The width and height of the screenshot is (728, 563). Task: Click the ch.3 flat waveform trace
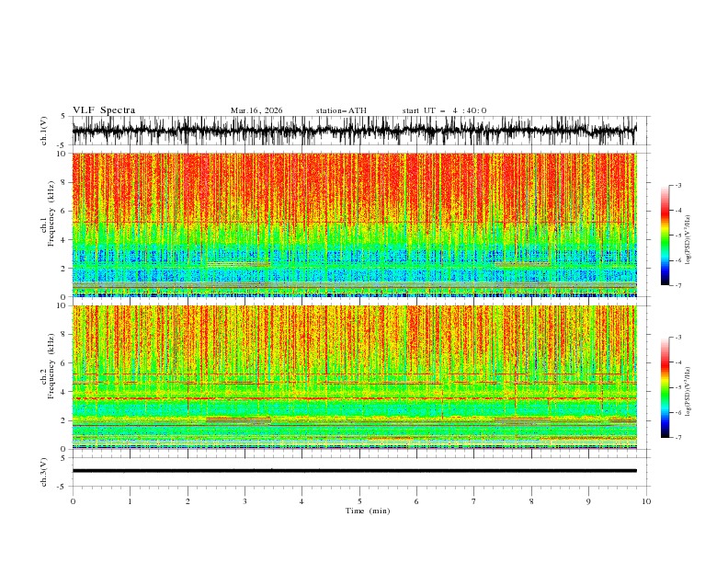(354, 471)
